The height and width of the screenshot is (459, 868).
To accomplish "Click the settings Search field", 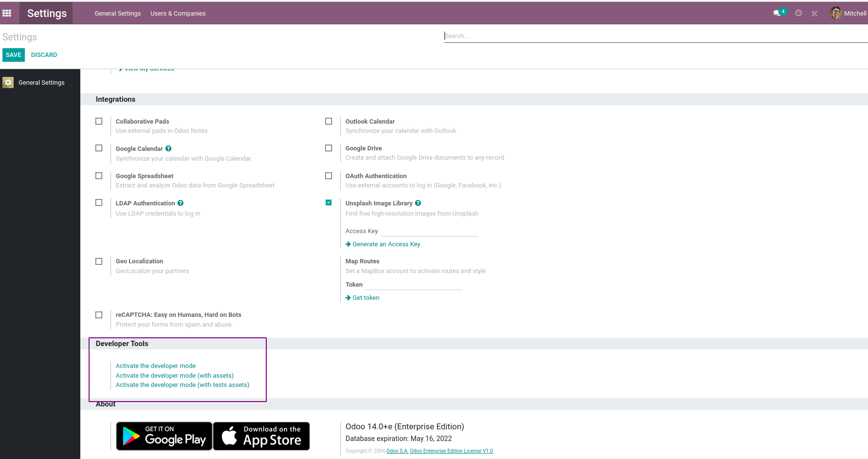I will click(x=656, y=36).
